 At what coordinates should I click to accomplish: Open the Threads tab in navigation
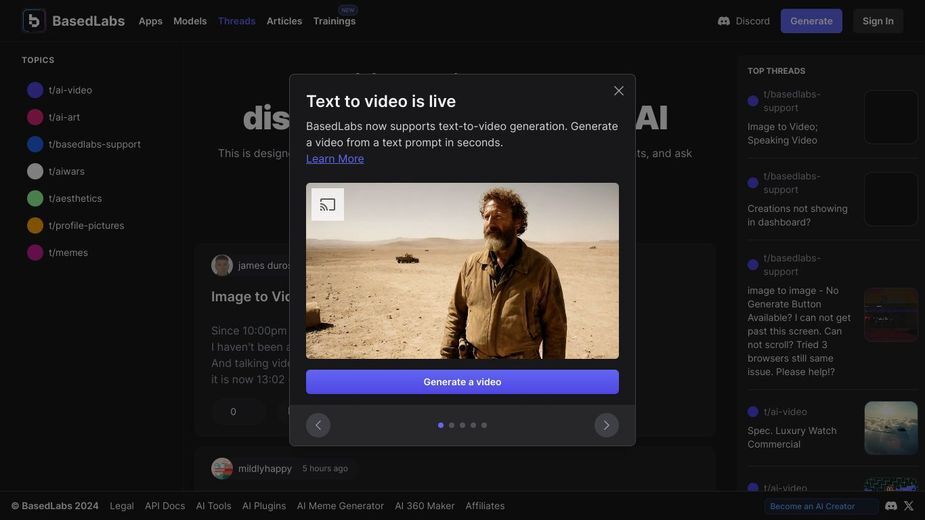click(237, 21)
